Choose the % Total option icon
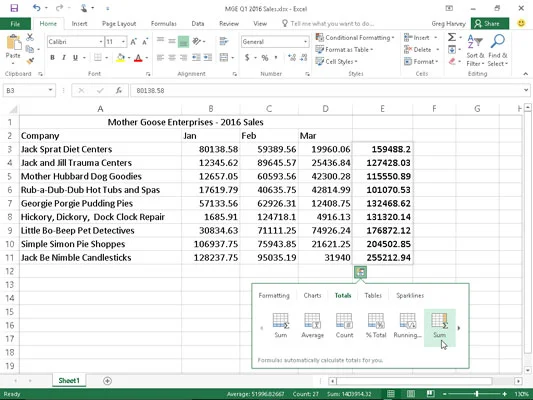Viewport: 533px width, 400px height. coord(376,325)
